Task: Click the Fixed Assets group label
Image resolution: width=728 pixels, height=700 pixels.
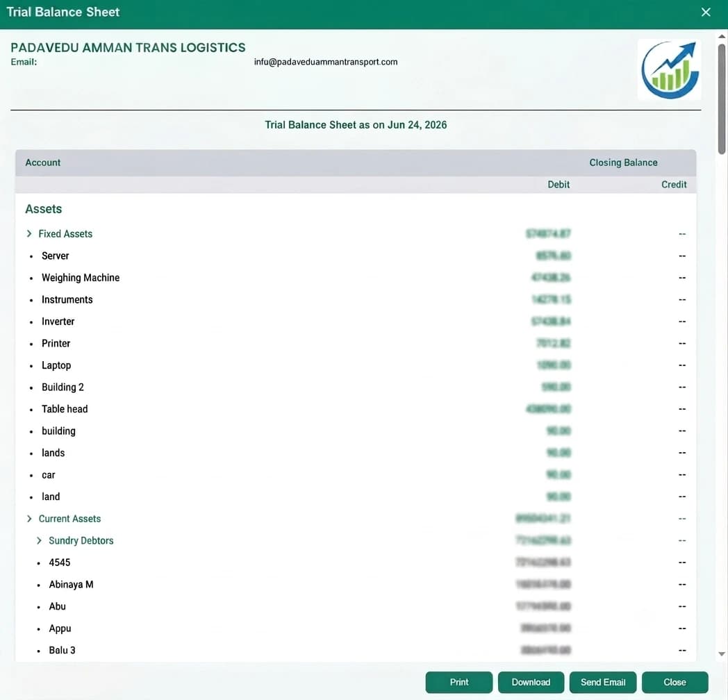Action: point(65,233)
